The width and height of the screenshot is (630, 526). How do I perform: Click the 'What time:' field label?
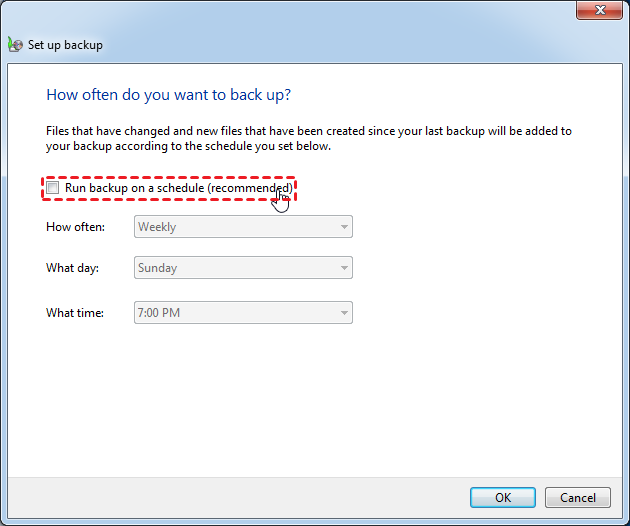(x=75, y=313)
